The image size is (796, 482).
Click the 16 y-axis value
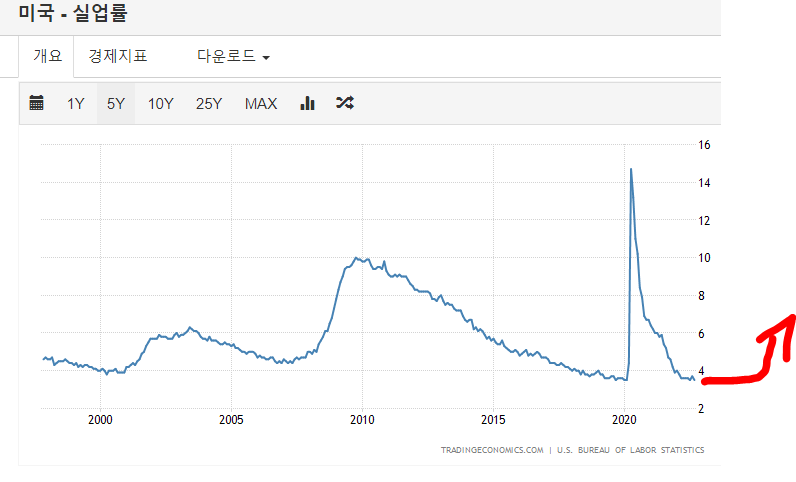pyautogui.click(x=704, y=145)
